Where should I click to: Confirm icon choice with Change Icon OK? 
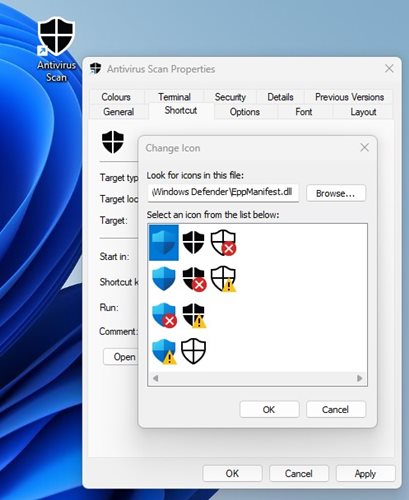(x=269, y=409)
